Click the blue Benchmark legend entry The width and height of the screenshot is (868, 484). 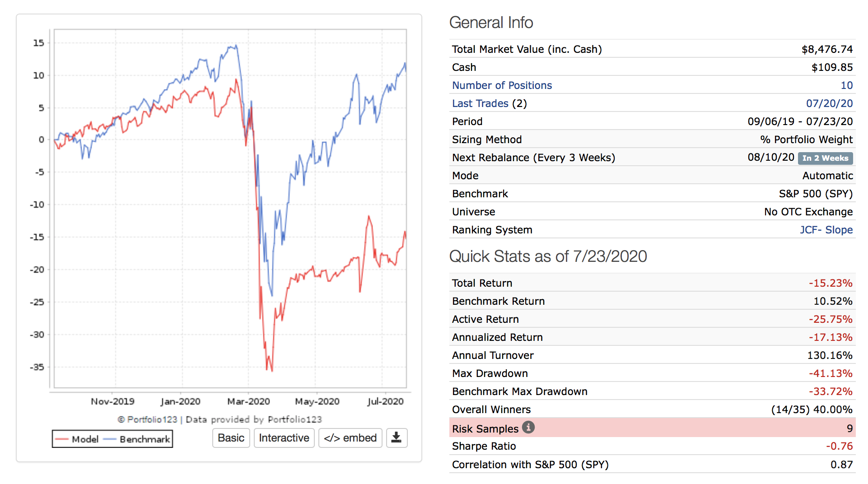click(137, 439)
